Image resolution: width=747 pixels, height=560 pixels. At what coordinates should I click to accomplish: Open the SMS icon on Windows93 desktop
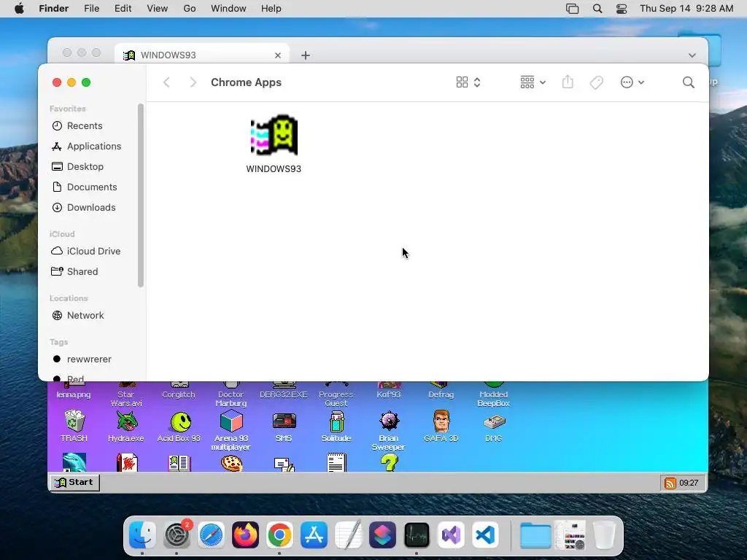[x=284, y=427]
